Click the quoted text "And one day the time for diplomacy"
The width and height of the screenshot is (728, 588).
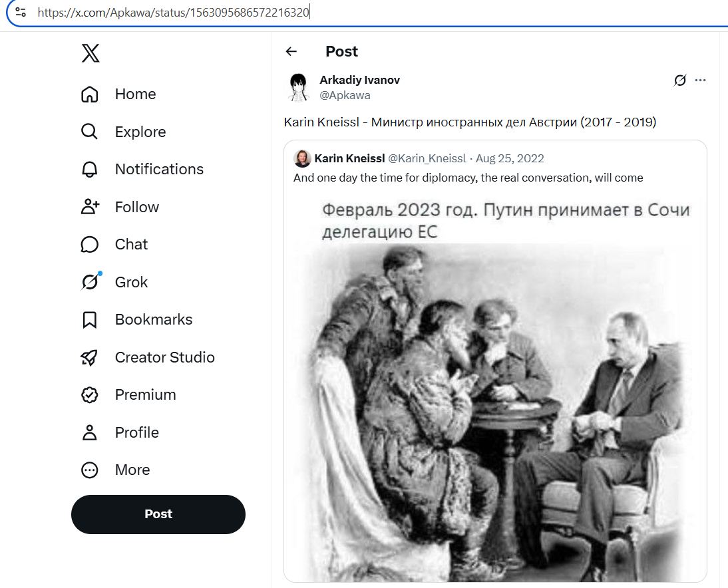(x=385, y=178)
